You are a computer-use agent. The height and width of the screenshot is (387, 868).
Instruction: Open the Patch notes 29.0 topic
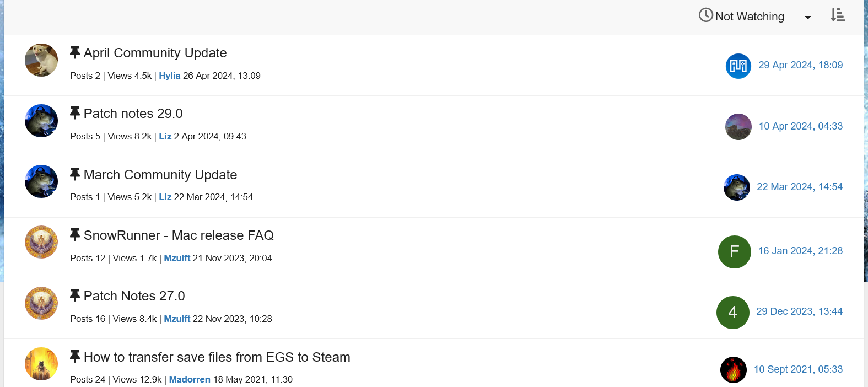click(133, 114)
